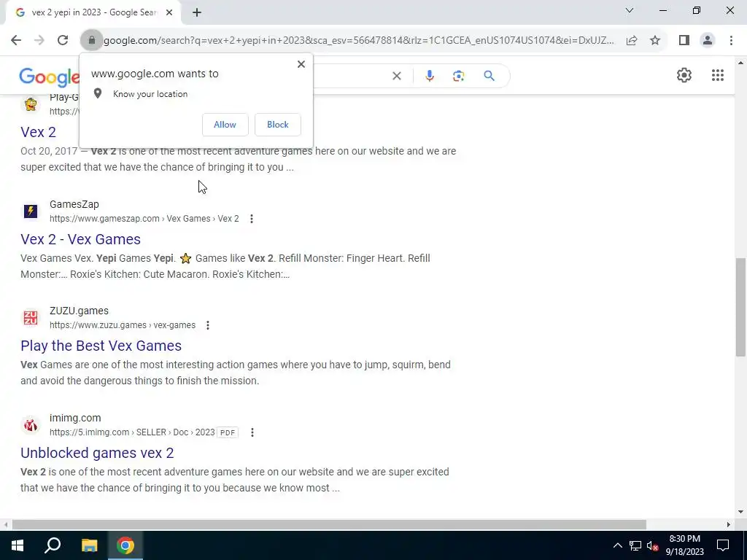
Task: Click the muted volume tray icon
Action: click(x=653, y=545)
